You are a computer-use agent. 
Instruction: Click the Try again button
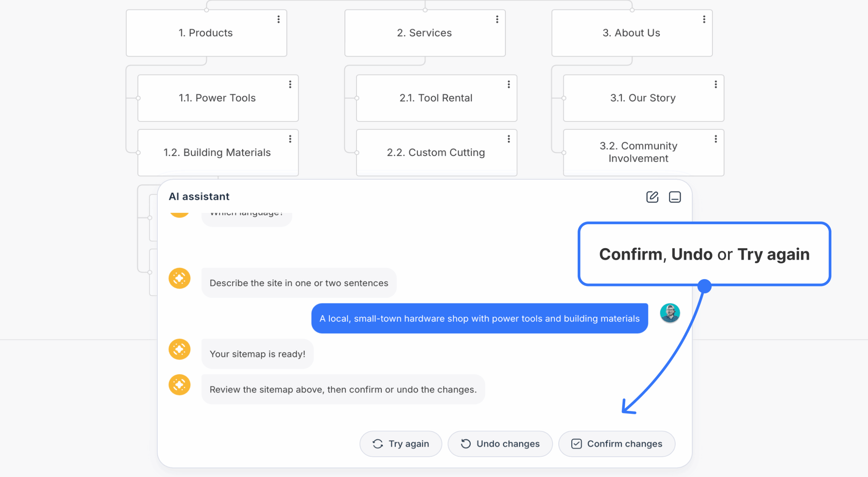pyautogui.click(x=400, y=444)
